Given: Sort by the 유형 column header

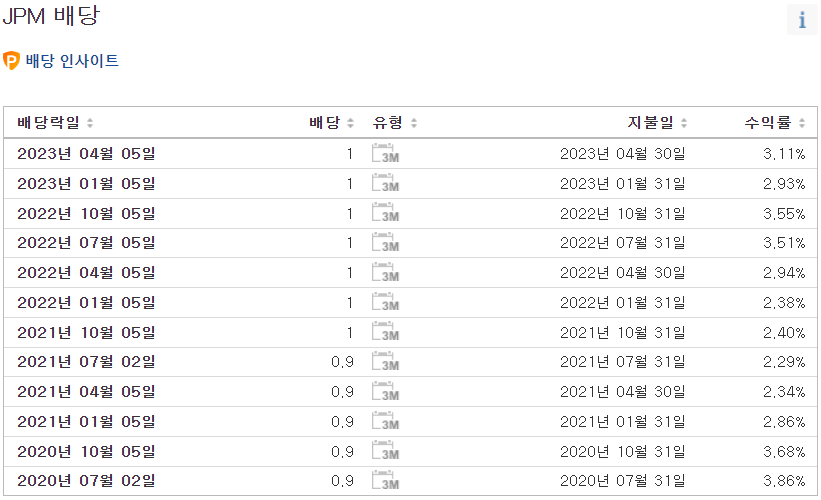Looking at the screenshot, I should (394, 123).
